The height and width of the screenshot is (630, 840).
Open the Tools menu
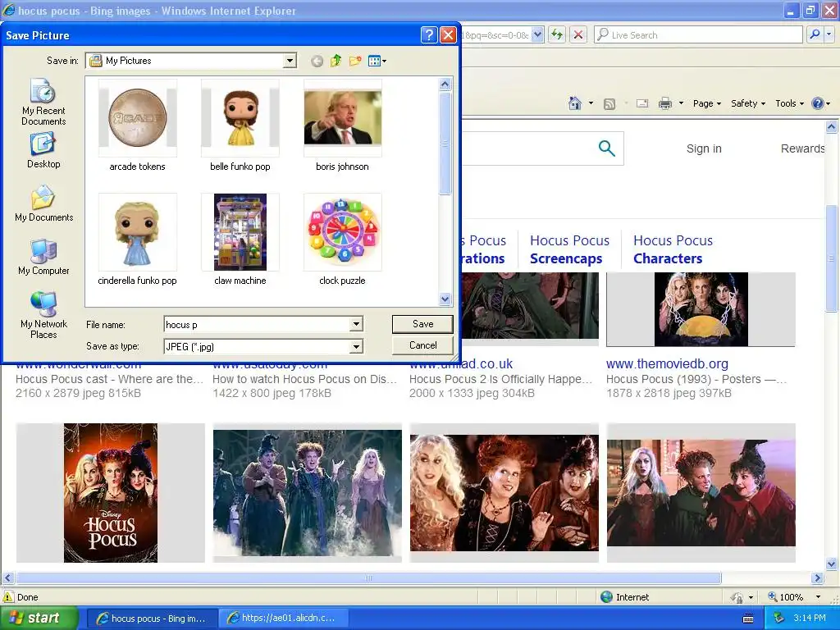tap(789, 103)
